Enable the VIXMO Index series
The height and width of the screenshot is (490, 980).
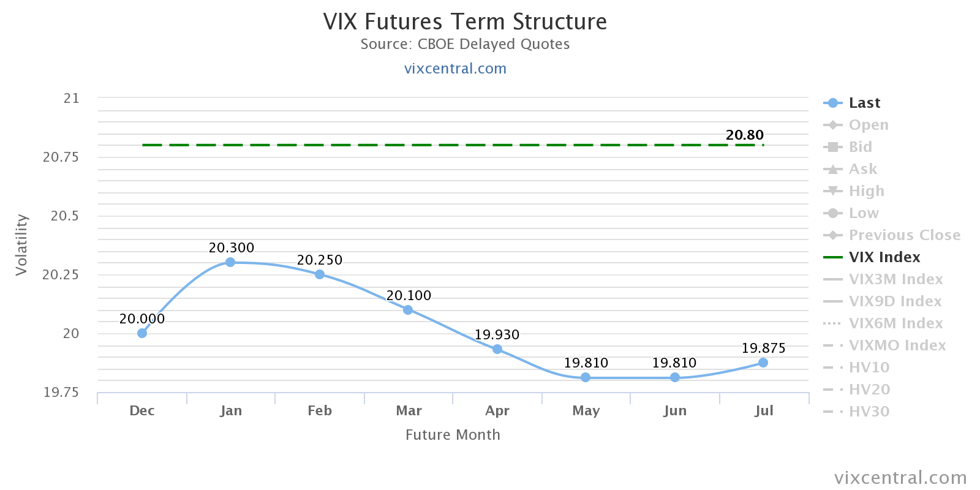click(897, 345)
